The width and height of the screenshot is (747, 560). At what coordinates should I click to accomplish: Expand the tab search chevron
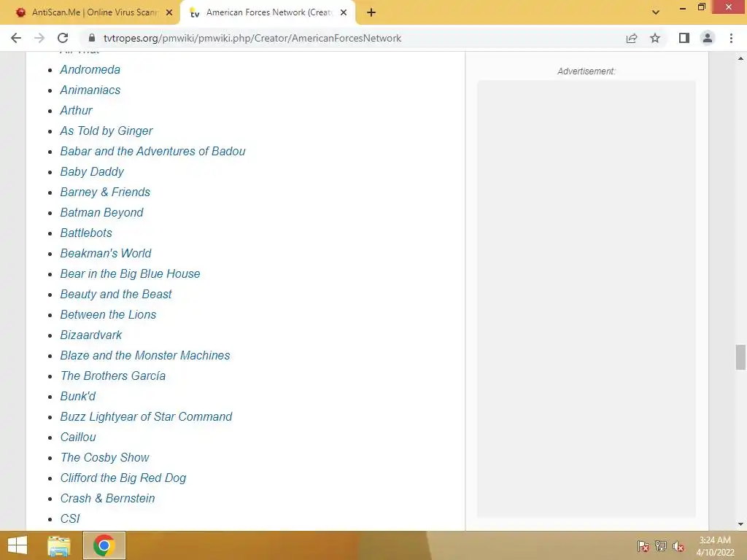click(x=656, y=12)
